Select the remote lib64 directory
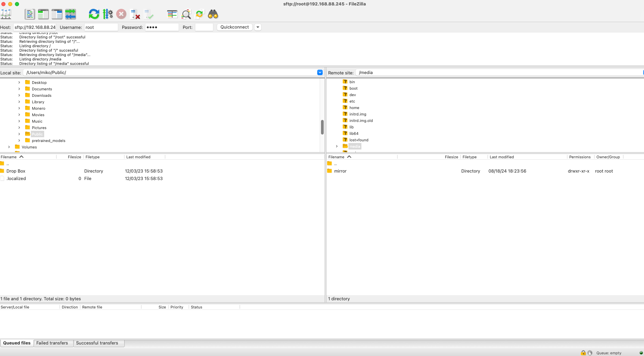The image size is (644, 356). click(354, 133)
